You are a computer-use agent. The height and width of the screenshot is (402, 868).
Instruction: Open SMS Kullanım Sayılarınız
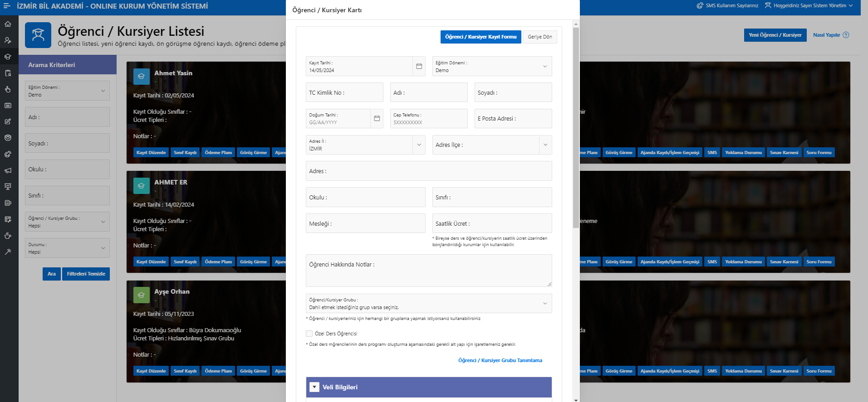[727, 6]
